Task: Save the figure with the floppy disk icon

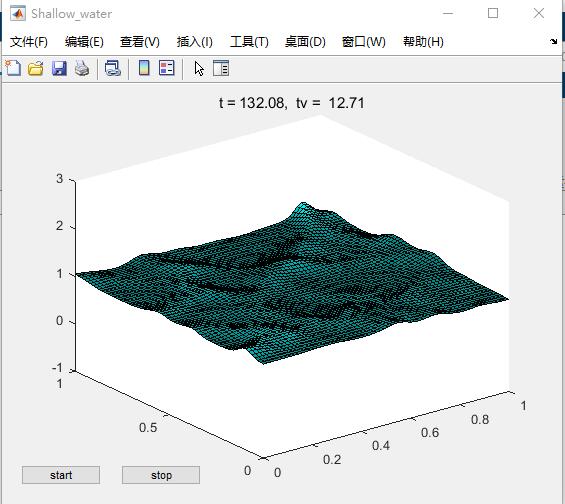Action: 59,68
